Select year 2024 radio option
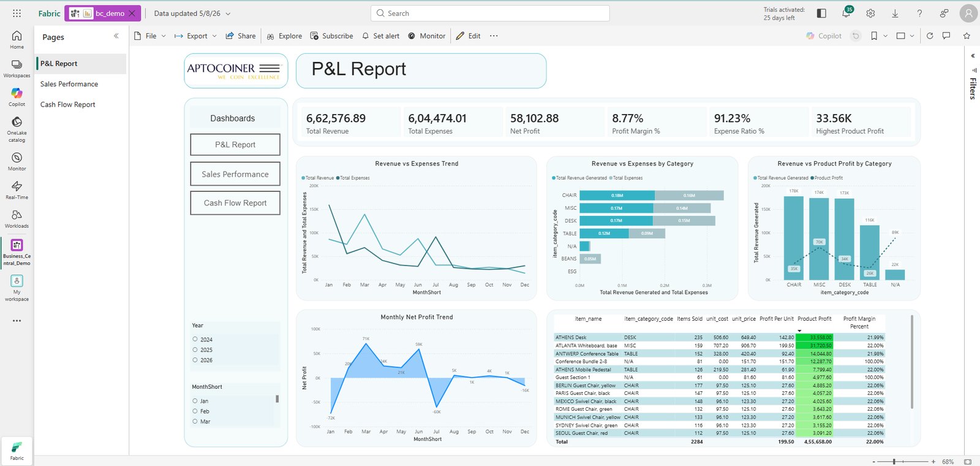The height and width of the screenshot is (466, 980). pos(195,339)
